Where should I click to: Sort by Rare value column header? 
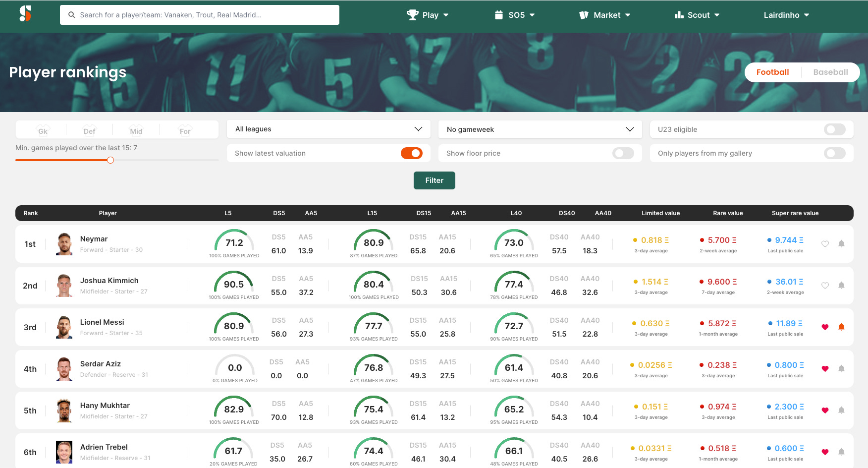coord(728,213)
